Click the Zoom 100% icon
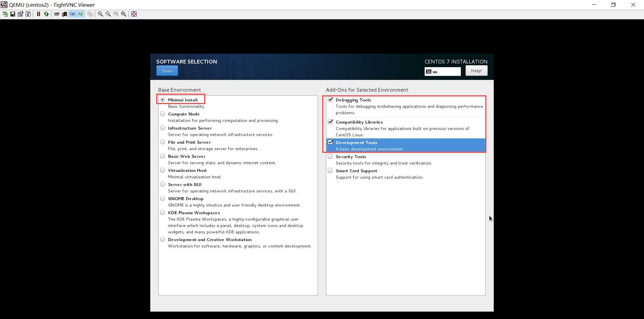The height and width of the screenshot is (319, 644). coord(116,14)
